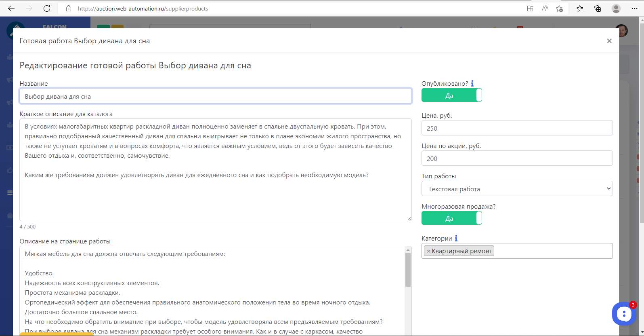
Task: Click the Цена, руб. input field
Action: [517, 128]
